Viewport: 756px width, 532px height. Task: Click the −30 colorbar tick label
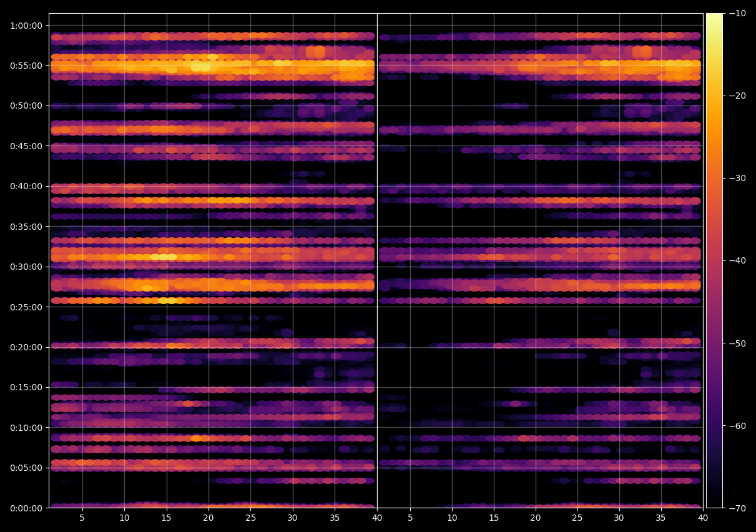coord(737,178)
